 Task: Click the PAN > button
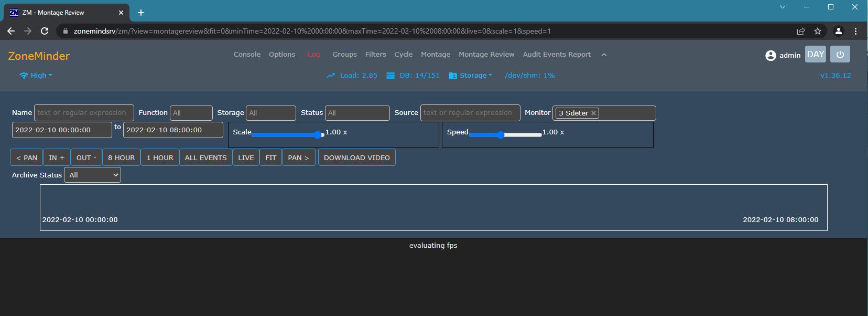point(299,157)
